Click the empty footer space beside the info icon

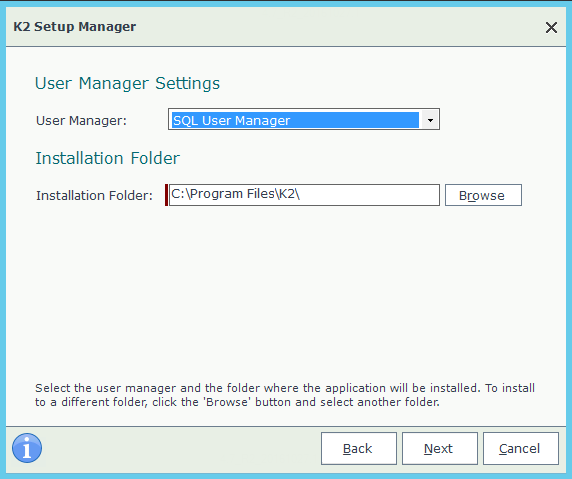click(x=181, y=448)
